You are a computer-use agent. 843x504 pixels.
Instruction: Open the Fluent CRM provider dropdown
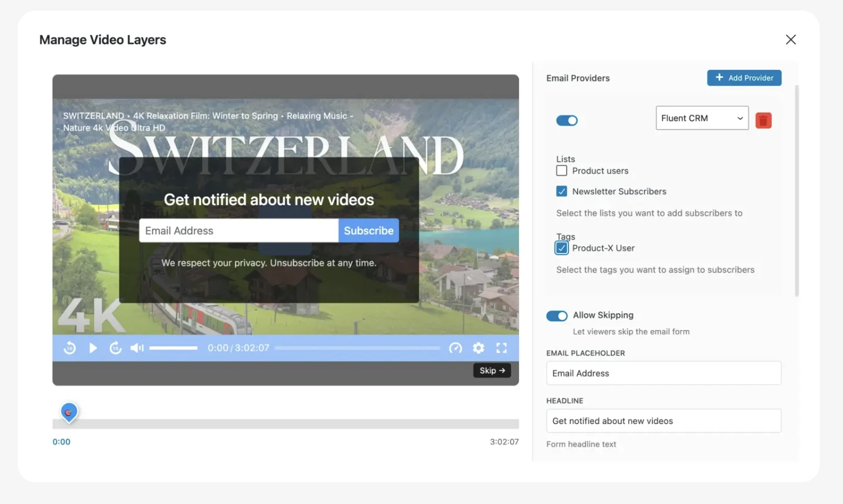pyautogui.click(x=702, y=118)
